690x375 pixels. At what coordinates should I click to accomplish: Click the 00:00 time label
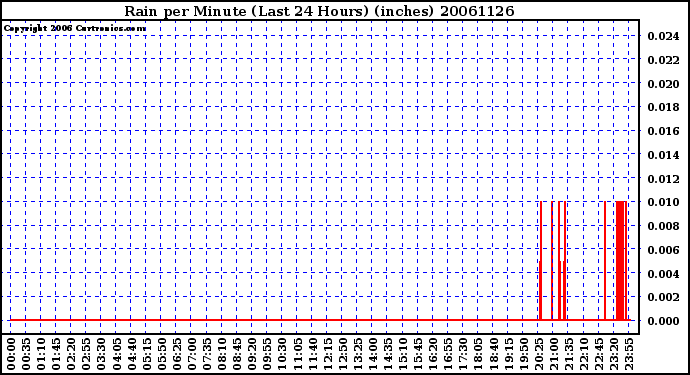[11, 354]
